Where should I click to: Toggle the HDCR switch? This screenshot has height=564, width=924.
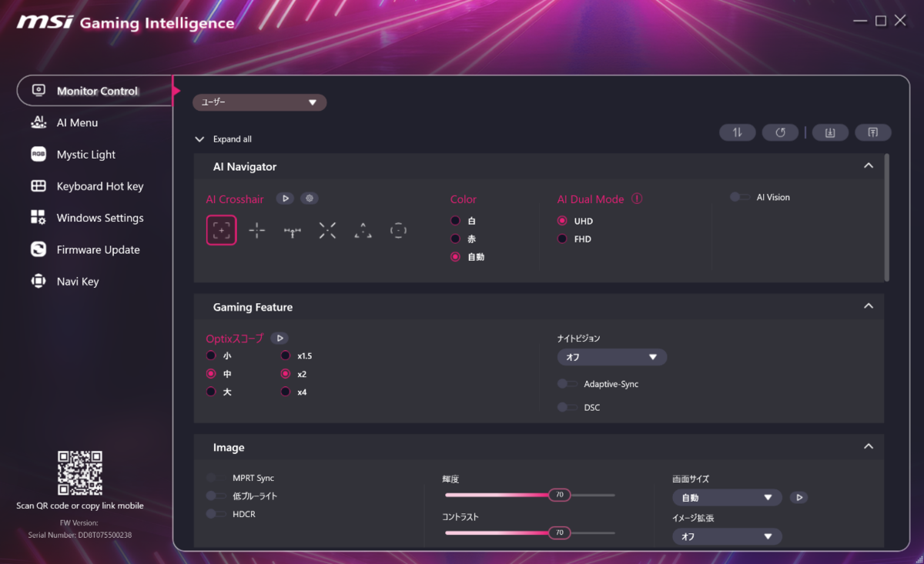coord(216,514)
